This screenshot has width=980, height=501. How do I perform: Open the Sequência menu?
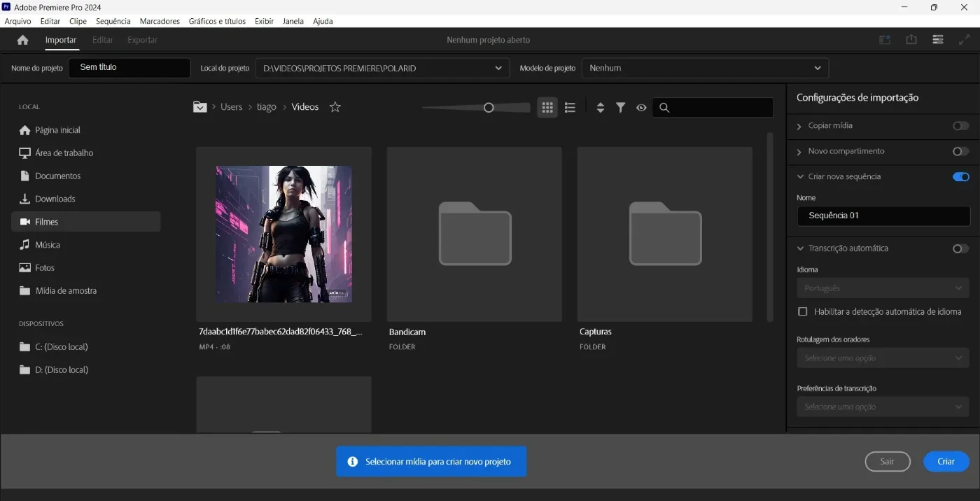pyautogui.click(x=113, y=21)
